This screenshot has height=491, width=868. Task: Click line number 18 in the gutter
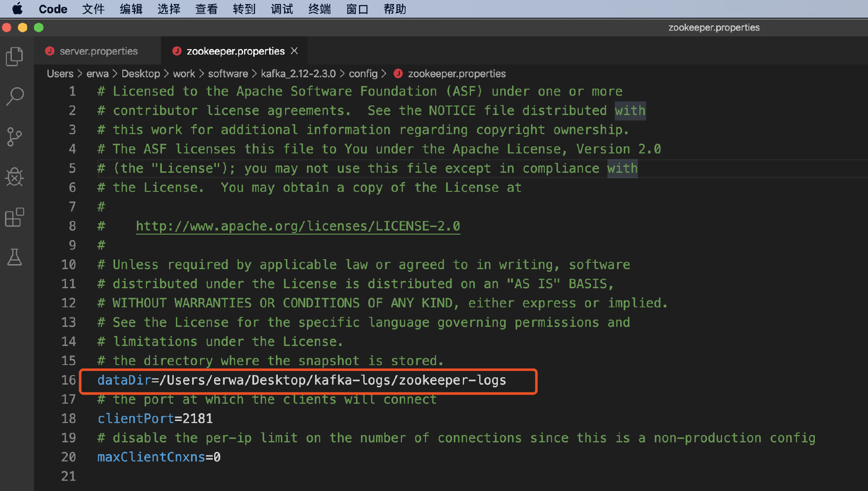[x=69, y=418]
